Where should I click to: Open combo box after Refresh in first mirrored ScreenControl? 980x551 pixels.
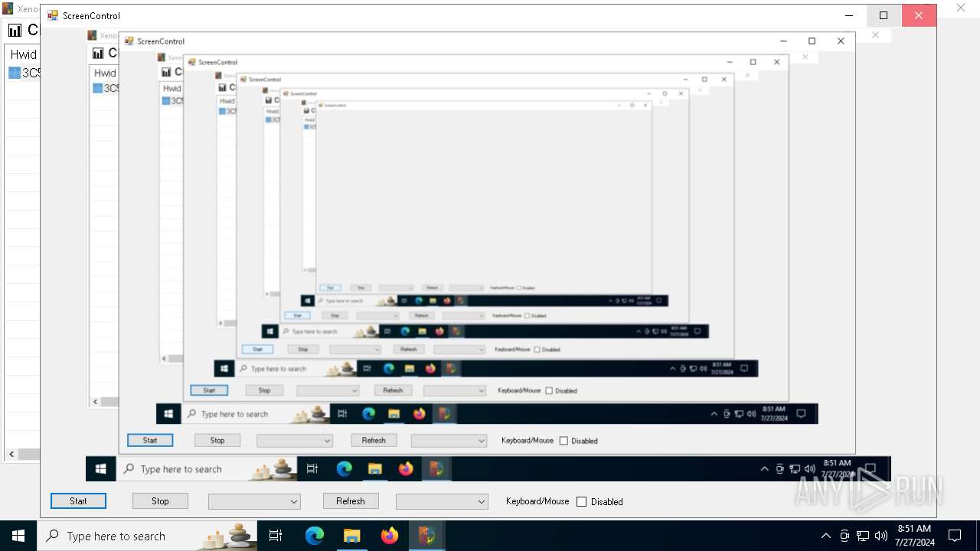click(449, 441)
